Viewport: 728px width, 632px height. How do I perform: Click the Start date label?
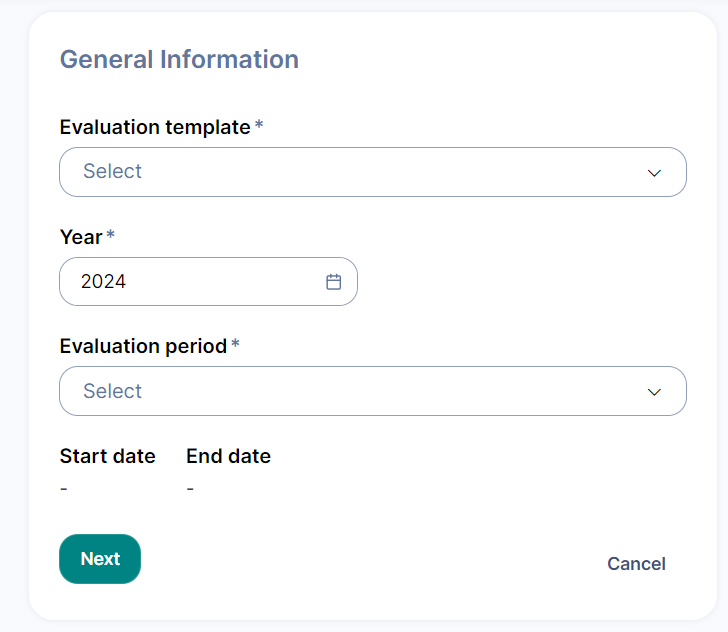coord(107,456)
